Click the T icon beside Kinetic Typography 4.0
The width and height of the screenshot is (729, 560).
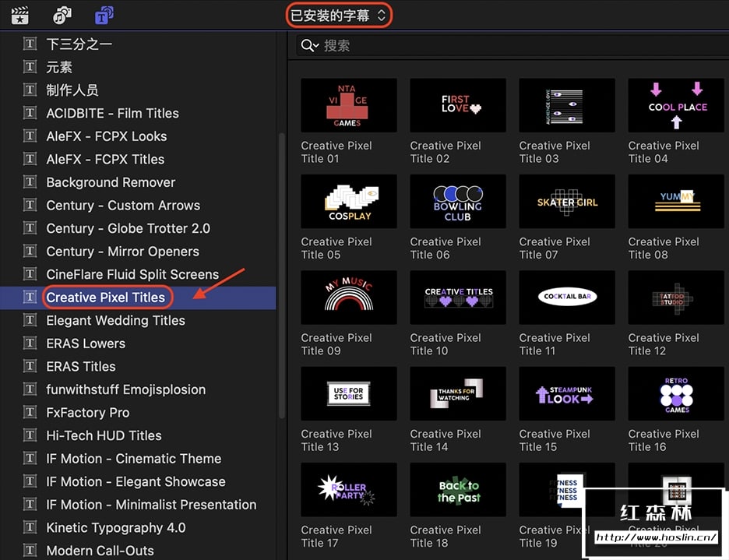click(30, 527)
